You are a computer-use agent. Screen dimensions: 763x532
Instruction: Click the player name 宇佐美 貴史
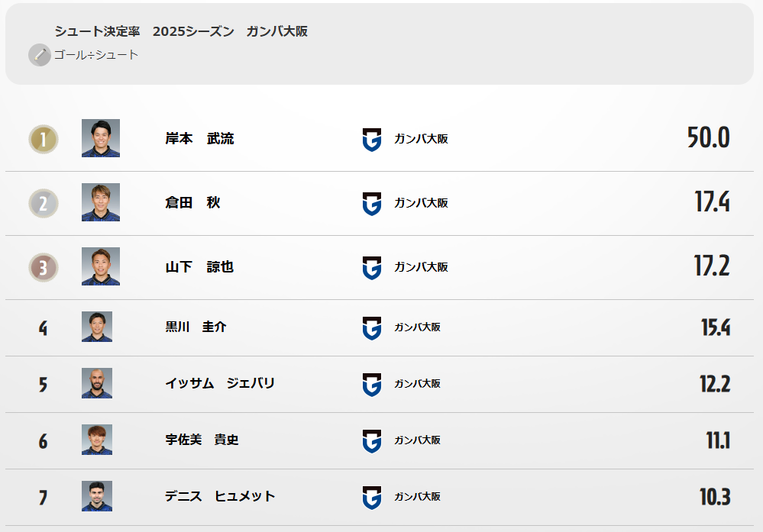coord(202,440)
